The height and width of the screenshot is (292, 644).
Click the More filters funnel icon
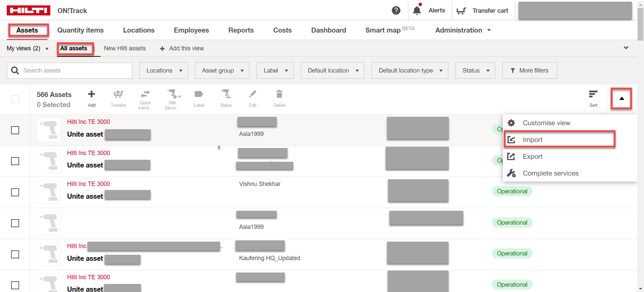pyautogui.click(x=513, y=70)
